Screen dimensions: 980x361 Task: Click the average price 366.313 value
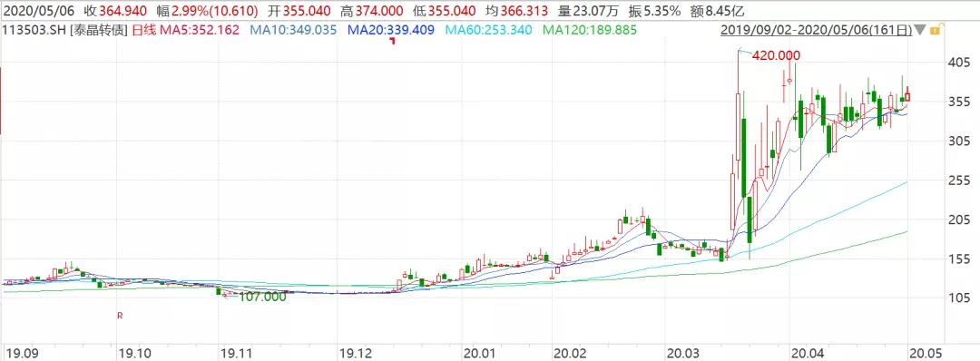coord(524,11)
